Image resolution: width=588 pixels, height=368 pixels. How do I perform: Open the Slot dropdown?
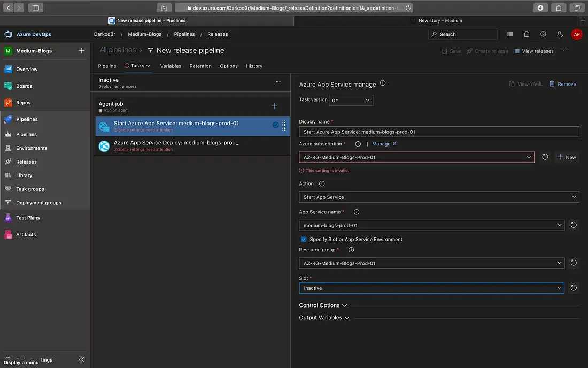[x=431, y=288]
